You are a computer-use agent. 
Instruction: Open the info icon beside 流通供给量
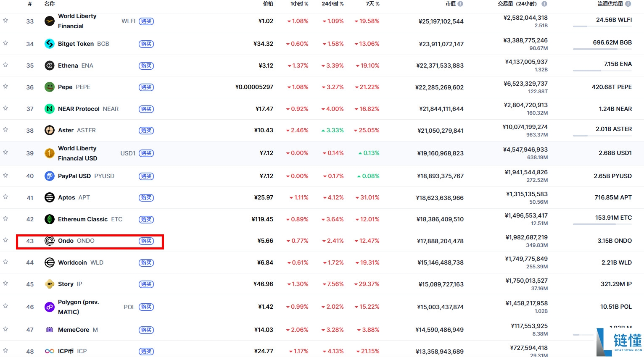(628, 4)
